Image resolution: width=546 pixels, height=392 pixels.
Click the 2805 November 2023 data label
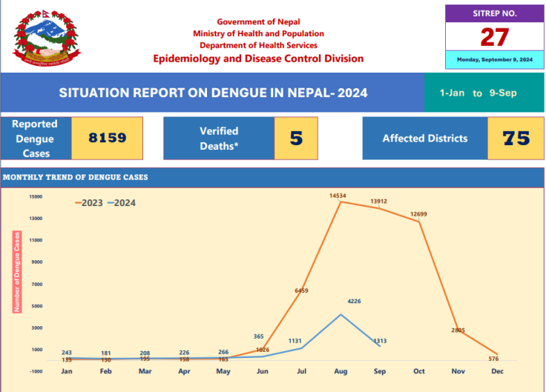458,330
